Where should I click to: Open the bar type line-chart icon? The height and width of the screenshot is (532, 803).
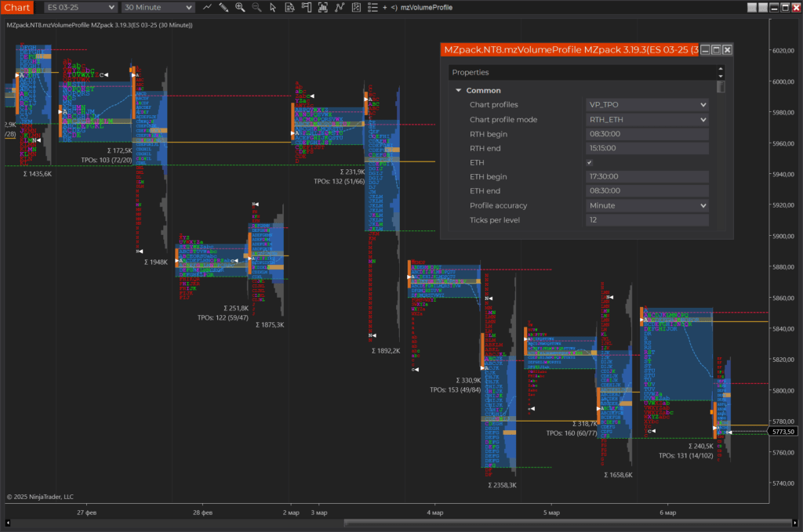pyautogui.click(x=207, y=7)
